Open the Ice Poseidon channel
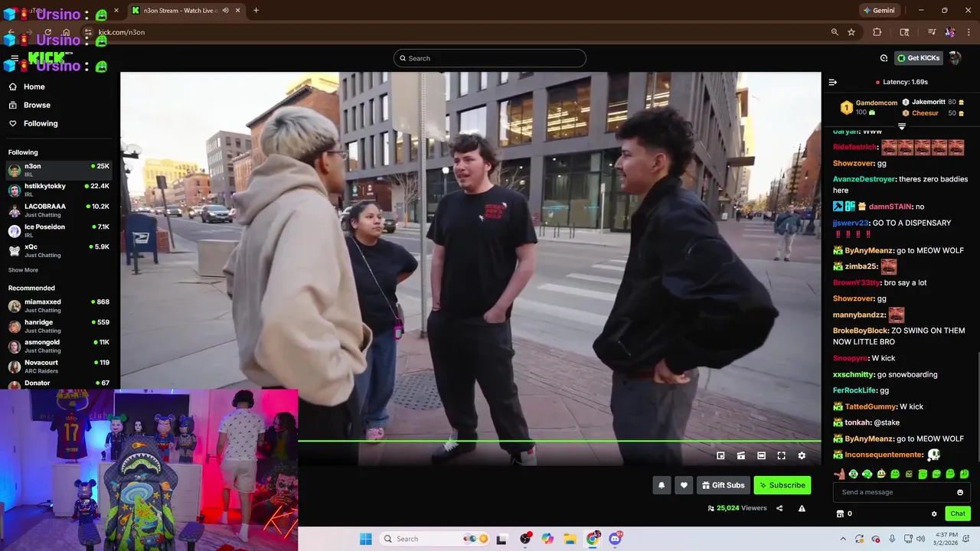Screen dimensions: 980x551 click(x=58, y=230)
